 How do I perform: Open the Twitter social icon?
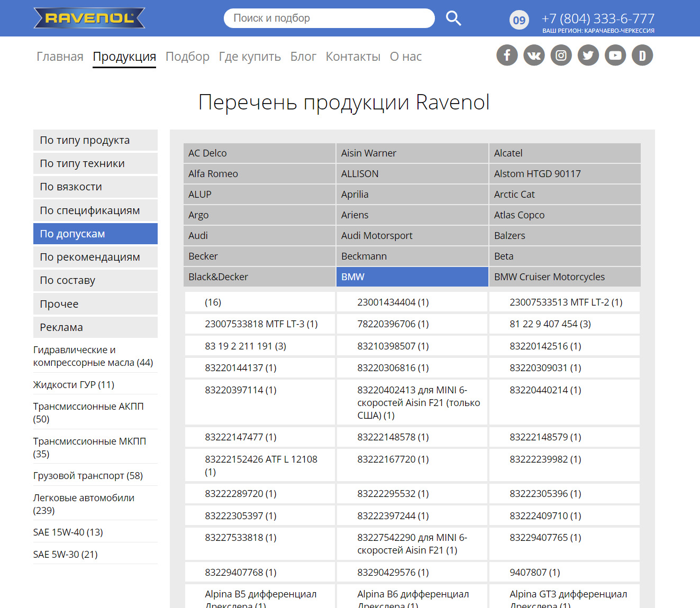[588, 55]
